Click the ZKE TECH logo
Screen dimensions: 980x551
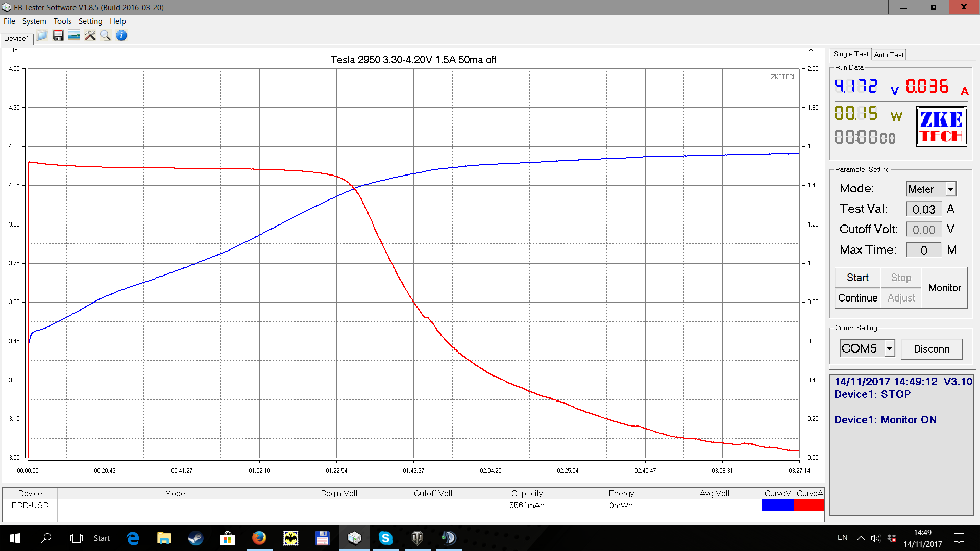(x=942, y=127)
